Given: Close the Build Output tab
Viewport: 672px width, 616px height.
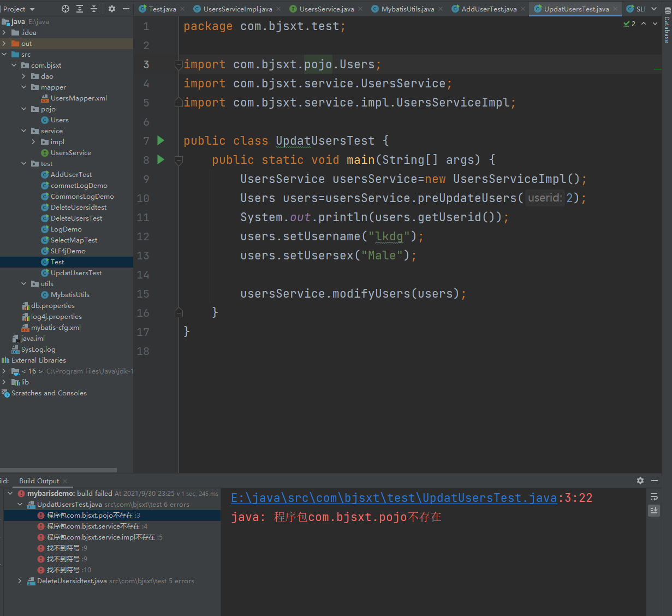Looking at the screenshot, I should (x=65, y=481).
